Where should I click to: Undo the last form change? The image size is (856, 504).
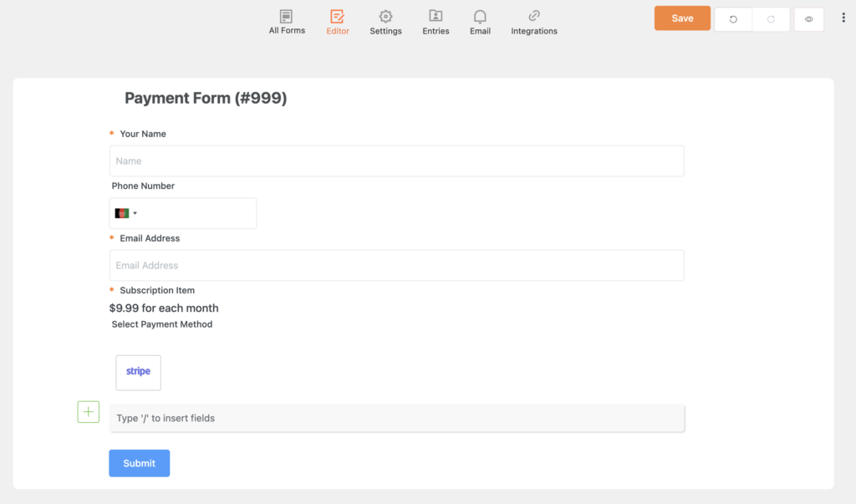(733, 19)
